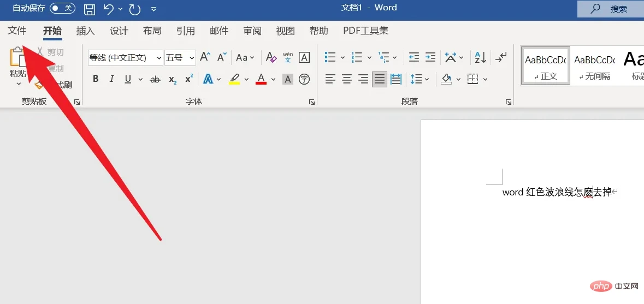Open the Undo history dropdown arrow

[120, 9]
